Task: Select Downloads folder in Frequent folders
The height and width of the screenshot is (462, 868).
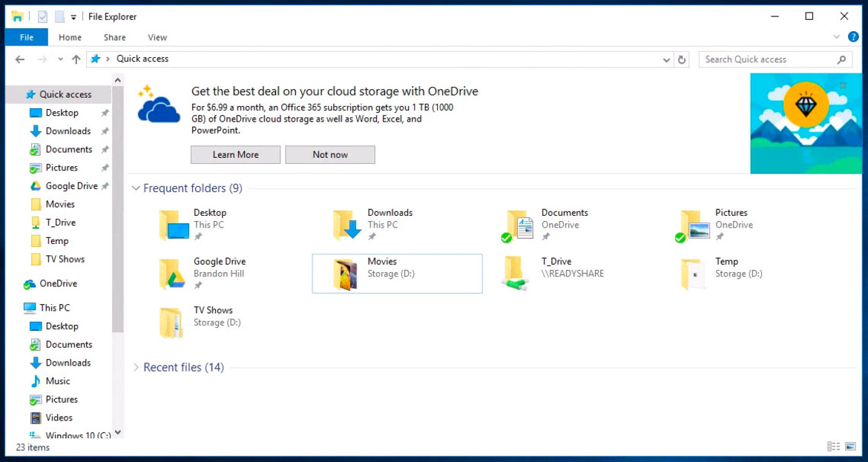Action: coord(397,225)
